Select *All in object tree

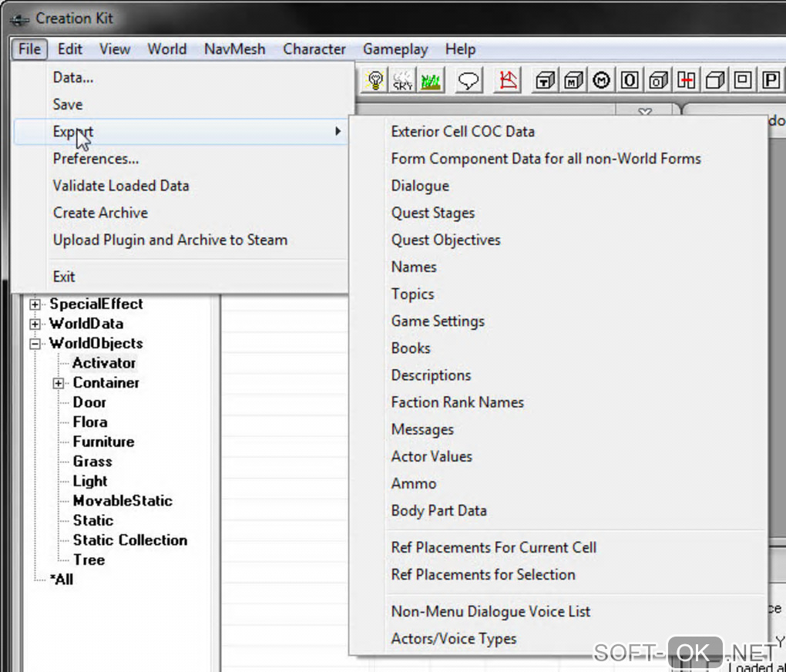pos(62,580)
